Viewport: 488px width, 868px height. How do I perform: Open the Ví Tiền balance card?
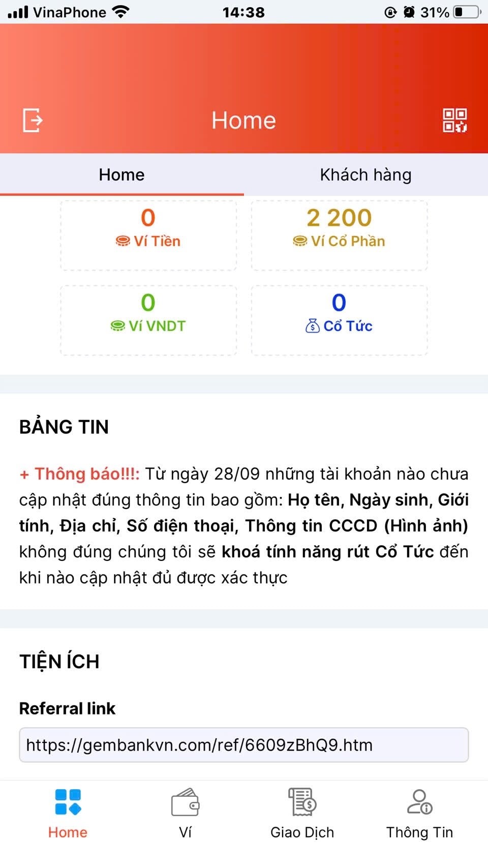148,235
